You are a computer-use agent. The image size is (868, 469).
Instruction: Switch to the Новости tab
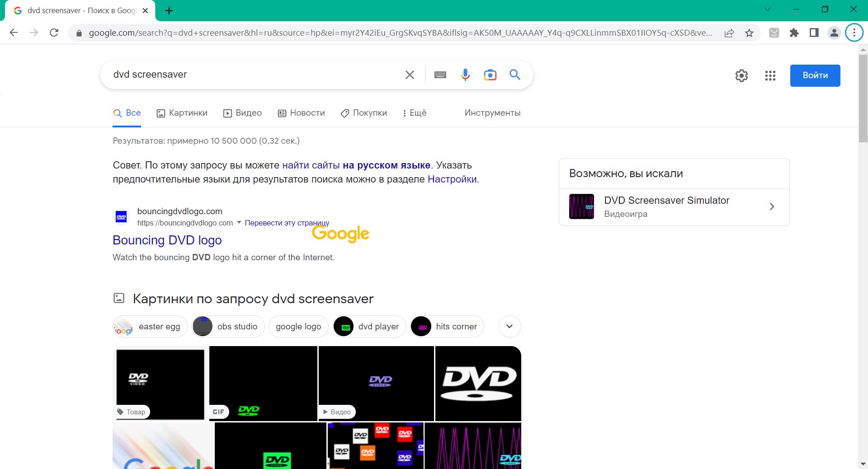pyautogui.click(x=301, y=113)
